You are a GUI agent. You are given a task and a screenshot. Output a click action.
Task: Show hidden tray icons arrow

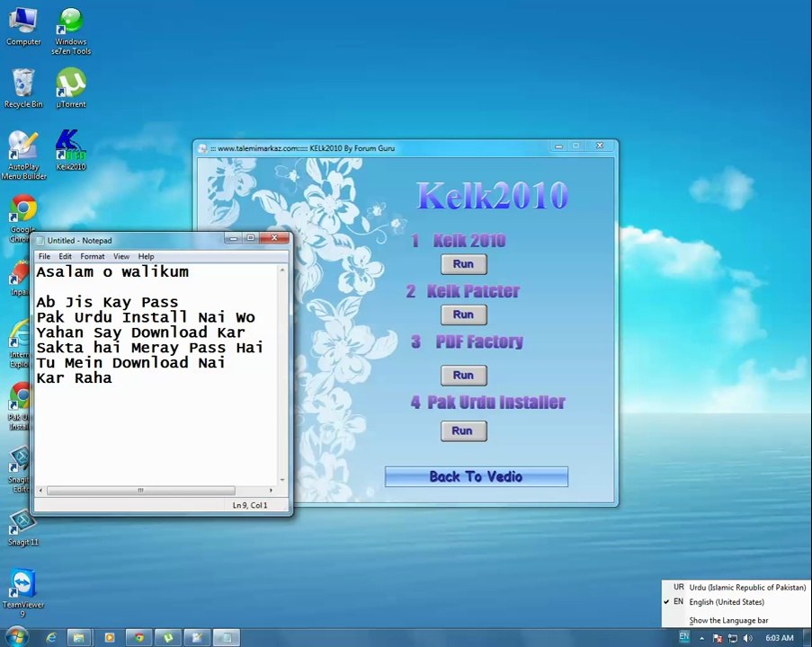coord(701,638)
